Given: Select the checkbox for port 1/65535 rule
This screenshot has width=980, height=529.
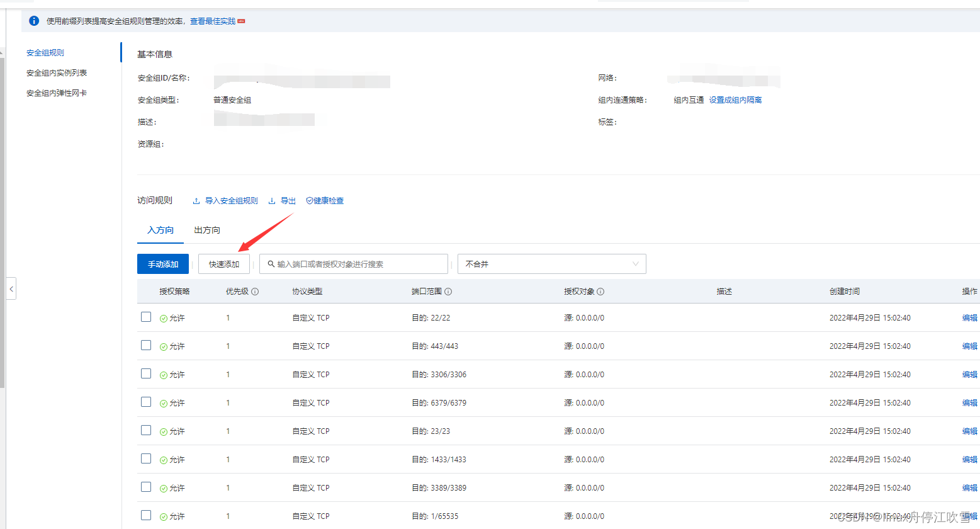Looking at the screenshot, I should click(x=146, y=515).
